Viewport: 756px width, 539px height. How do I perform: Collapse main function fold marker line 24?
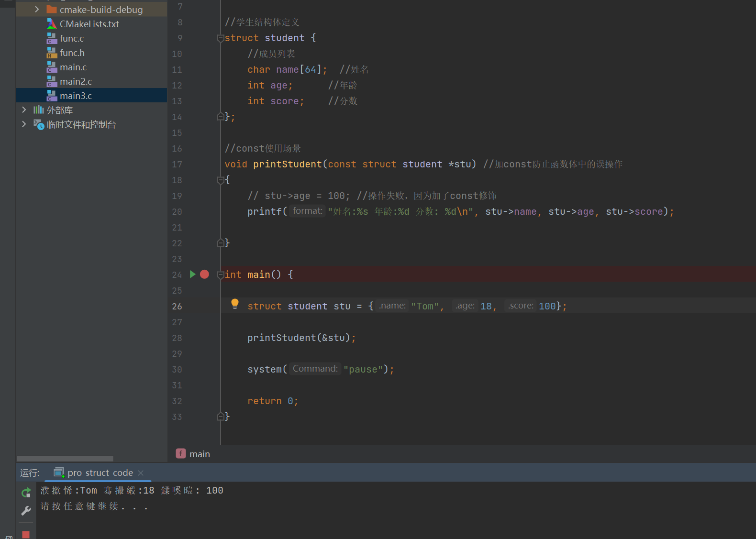(x=221, y=275)
